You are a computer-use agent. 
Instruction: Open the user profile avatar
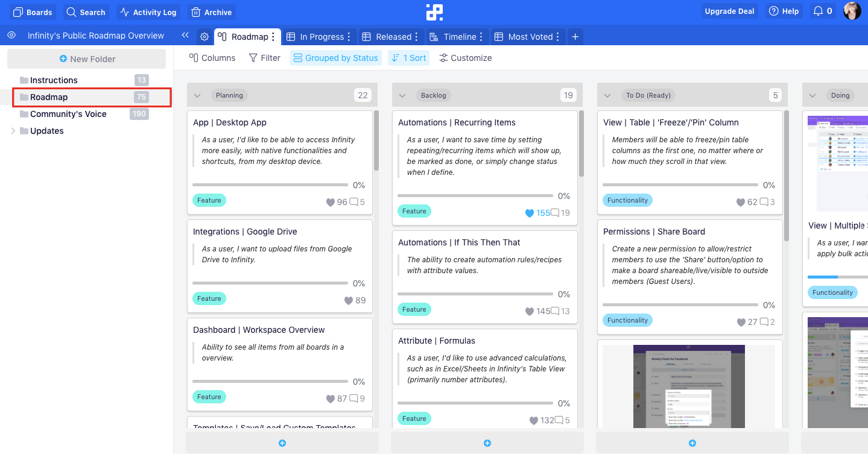point(852,11)
